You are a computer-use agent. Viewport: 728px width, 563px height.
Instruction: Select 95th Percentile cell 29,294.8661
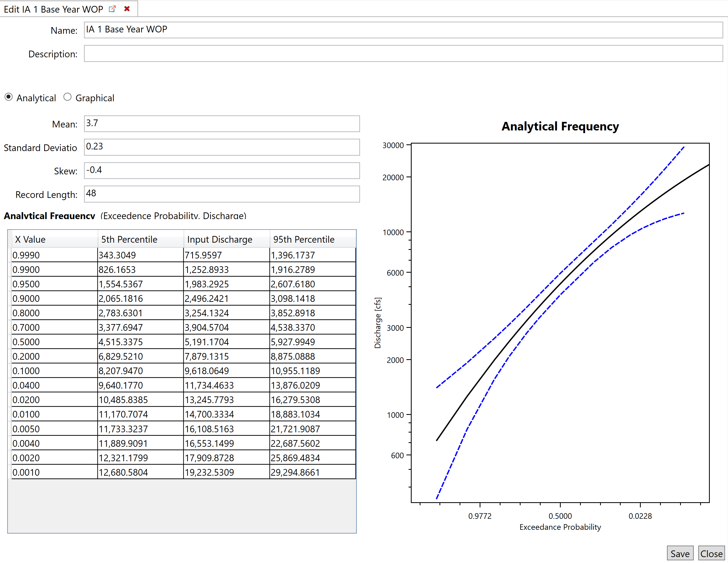coord(313,472)
